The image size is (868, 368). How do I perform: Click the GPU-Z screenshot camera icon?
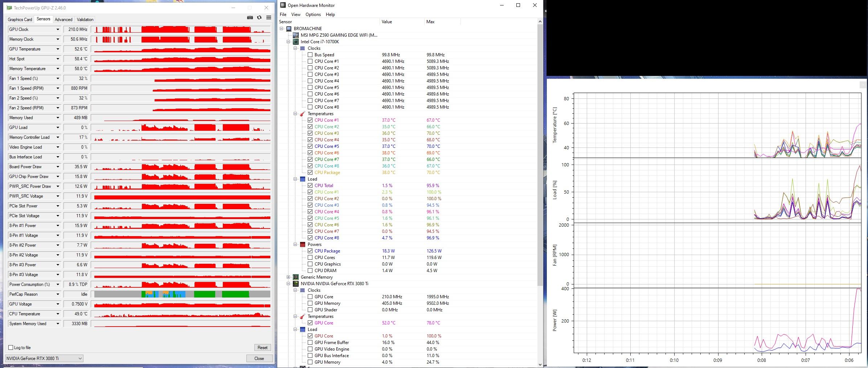250,17
